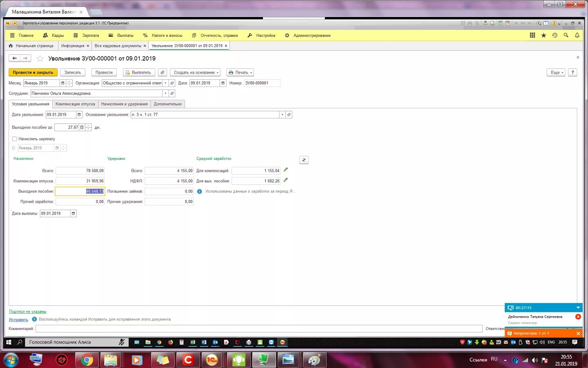The width and height of the screenshot is (588, 368).
Task: Open Подписи не указаны link
Action: pos(28,312)
